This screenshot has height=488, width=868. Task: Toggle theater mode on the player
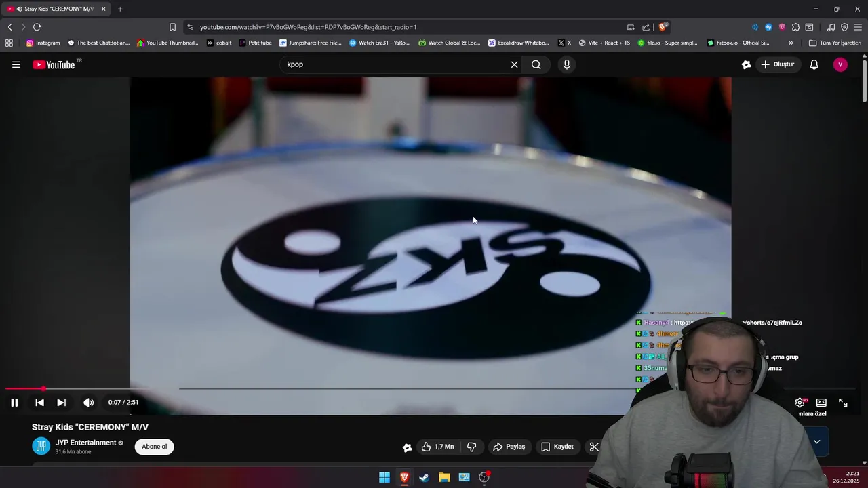tap(821, 403)
